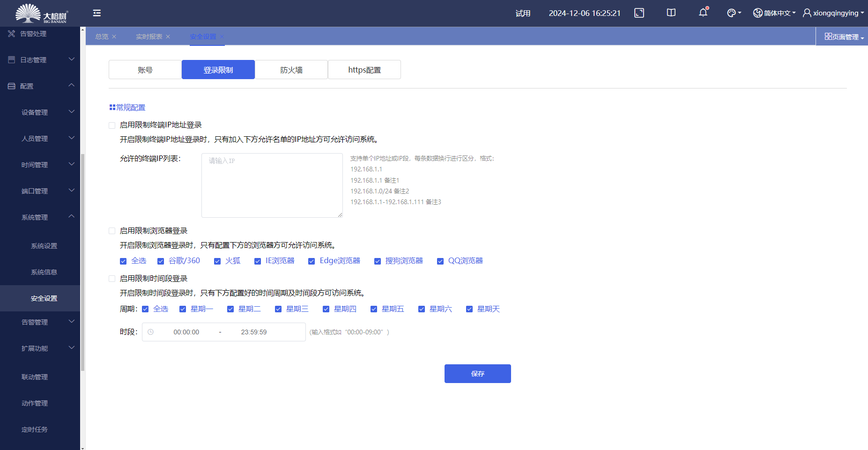Expand 人员管理 submenu
The height and width of the screenshot is (450, 868).
click(x=72, y=138)
